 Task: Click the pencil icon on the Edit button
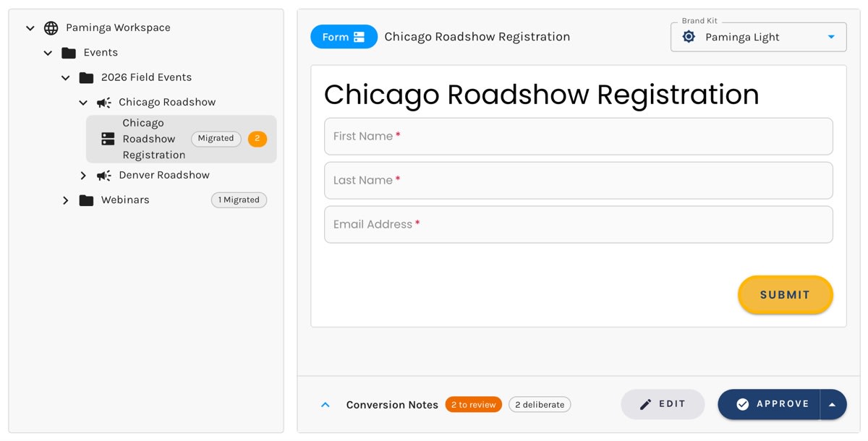click(645, 404)
